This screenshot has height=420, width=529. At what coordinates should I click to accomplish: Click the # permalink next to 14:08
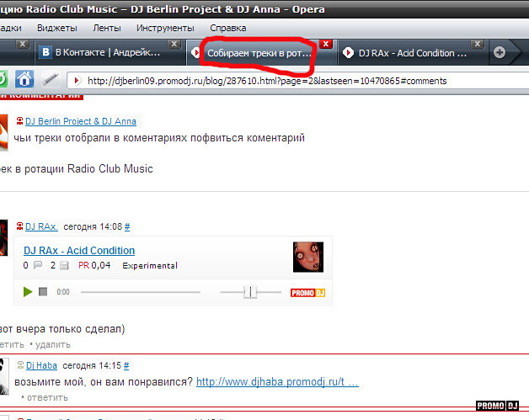(x=127, y=227)
